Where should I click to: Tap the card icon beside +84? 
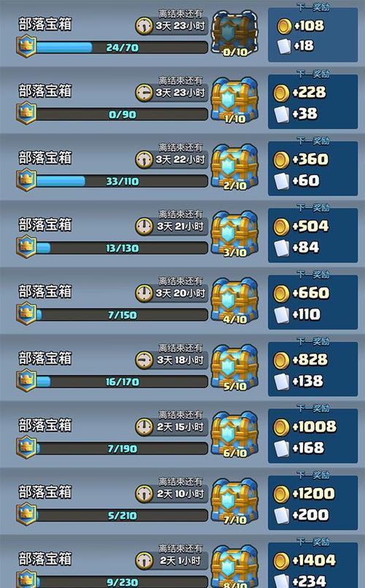point(282,248)
